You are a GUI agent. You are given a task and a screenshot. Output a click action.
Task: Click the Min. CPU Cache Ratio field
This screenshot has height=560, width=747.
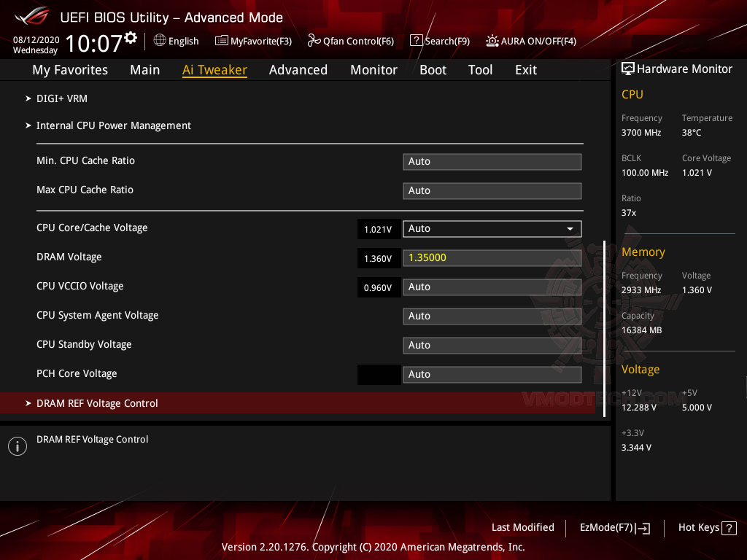point(492,161)
